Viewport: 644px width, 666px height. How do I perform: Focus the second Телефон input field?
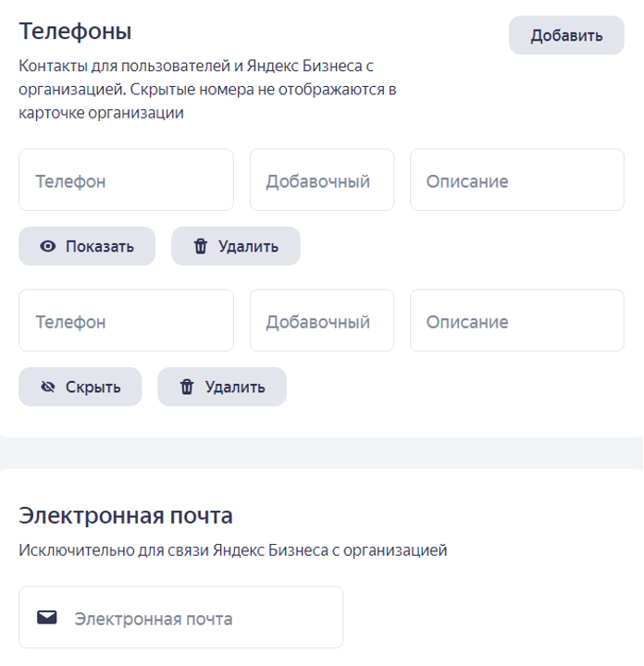pos(126,321)
